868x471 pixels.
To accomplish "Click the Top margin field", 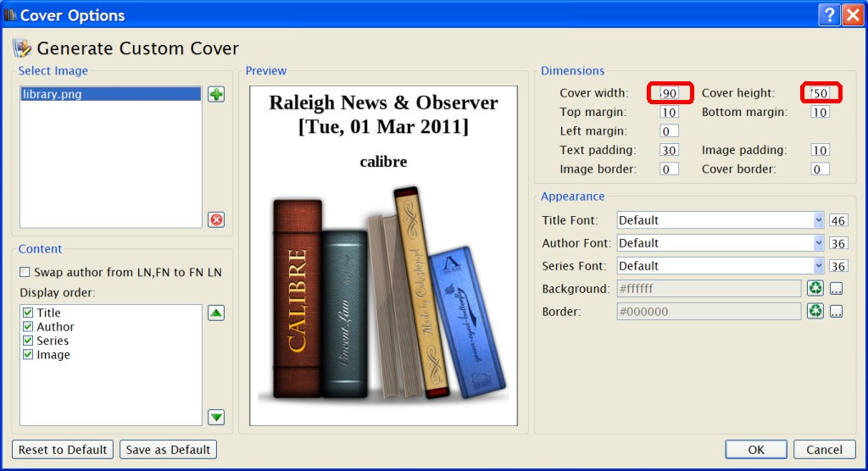I will (670, 113).
